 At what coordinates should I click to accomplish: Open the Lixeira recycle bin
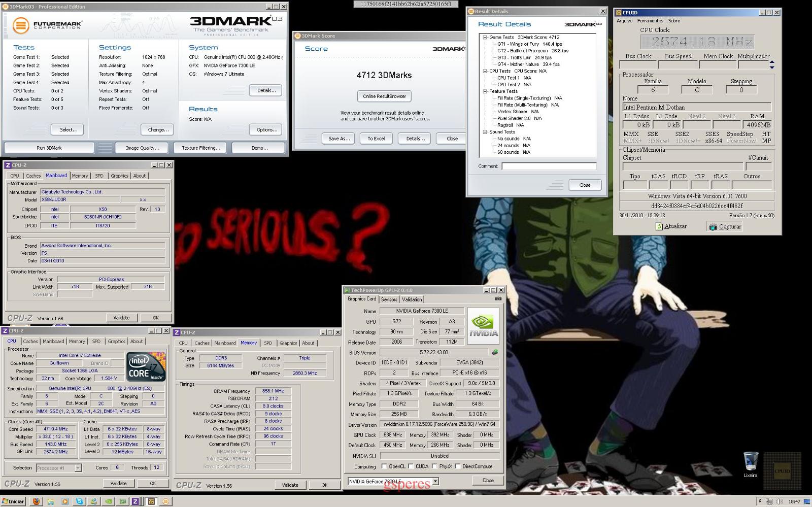pyautogui.click(x=751, y=464)
